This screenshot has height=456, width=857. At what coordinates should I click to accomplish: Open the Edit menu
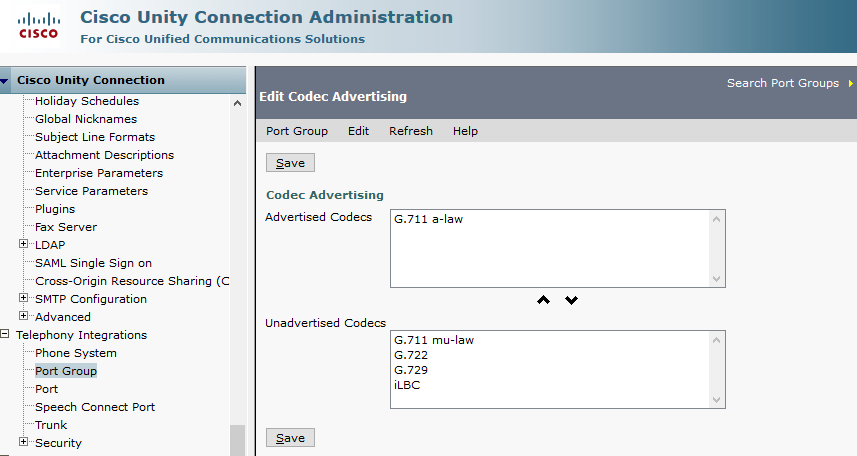(x=359, y=131)
